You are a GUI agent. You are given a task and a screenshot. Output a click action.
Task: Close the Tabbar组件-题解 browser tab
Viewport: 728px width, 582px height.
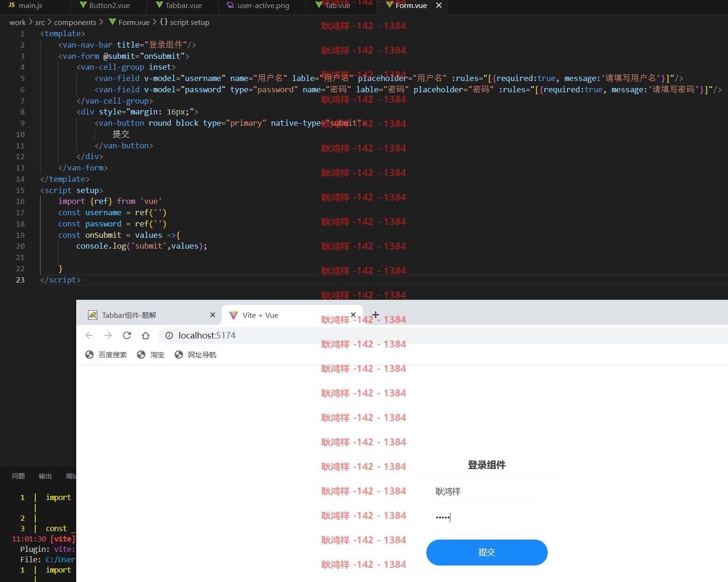pos(213,315)
